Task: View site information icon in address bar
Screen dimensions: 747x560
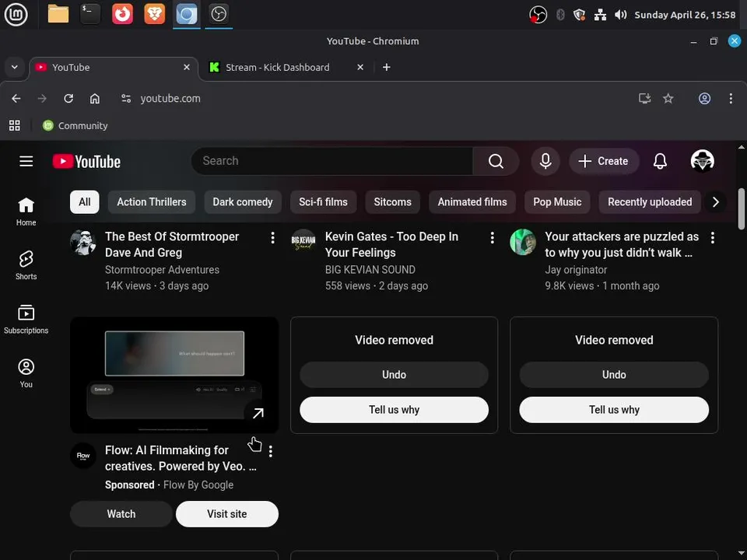Action: (x=126, y=98)
